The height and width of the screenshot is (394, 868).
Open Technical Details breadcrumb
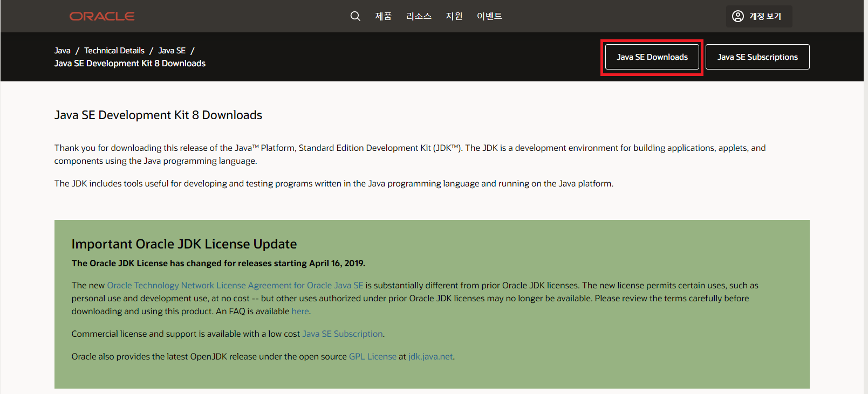pos(114,51)
